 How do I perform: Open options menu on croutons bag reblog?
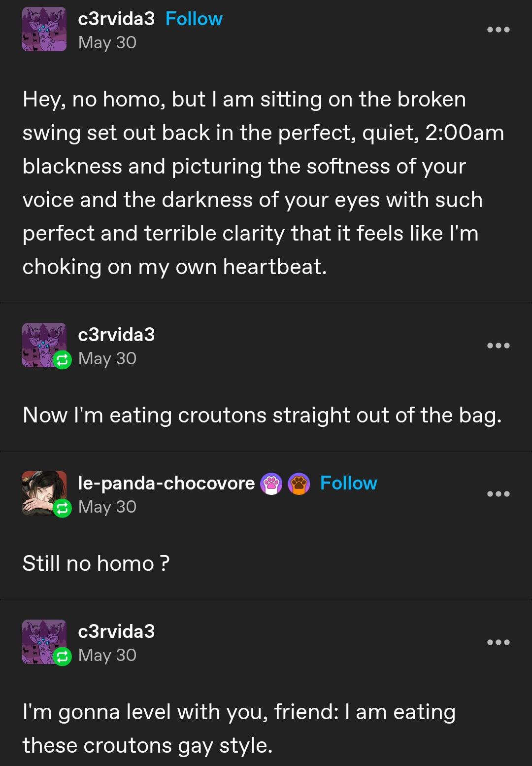click(498, 346)
